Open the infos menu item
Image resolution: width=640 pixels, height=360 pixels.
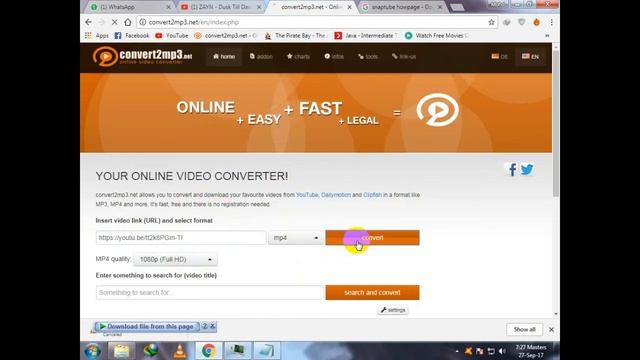[x=334, y=56]
